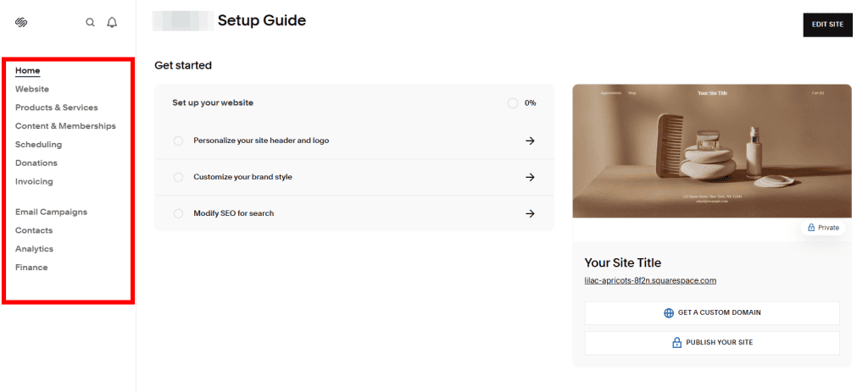Click globe icon on custom domain button
This screenshot has height=392, width=868.
pyautogui.click(x=669, y=313)
